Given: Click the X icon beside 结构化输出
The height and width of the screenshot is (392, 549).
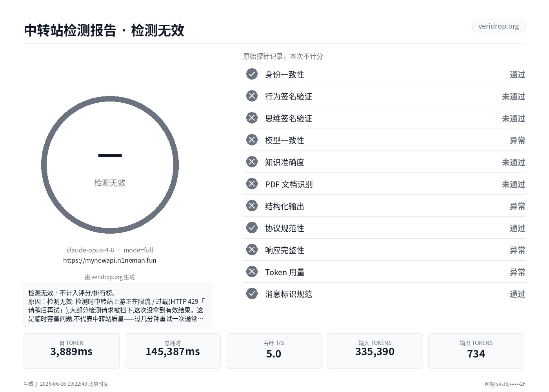Looking at the screenshot, I should click(252, 206).
